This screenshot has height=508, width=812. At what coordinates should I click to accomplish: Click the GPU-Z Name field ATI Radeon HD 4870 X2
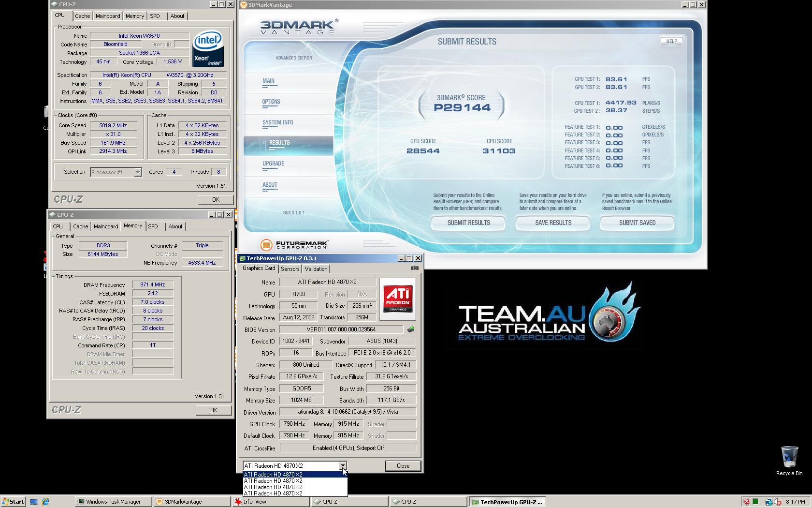(327, 282)
